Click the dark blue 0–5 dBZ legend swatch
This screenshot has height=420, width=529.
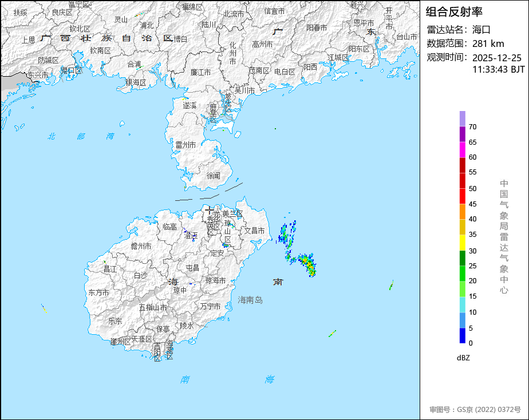pyautogui.click(x=462, y=336)
